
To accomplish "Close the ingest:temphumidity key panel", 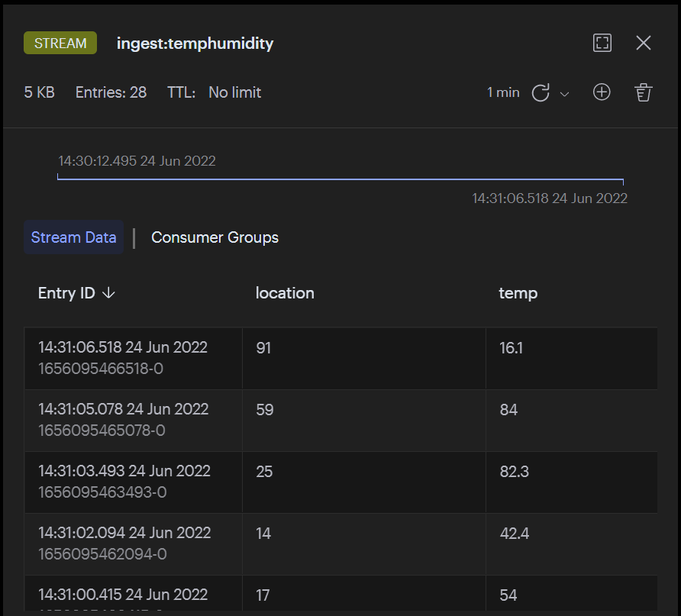I will coord(644,43).
